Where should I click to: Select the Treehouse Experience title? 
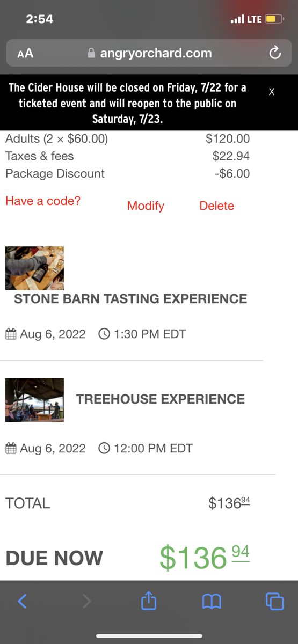(161, 399)
